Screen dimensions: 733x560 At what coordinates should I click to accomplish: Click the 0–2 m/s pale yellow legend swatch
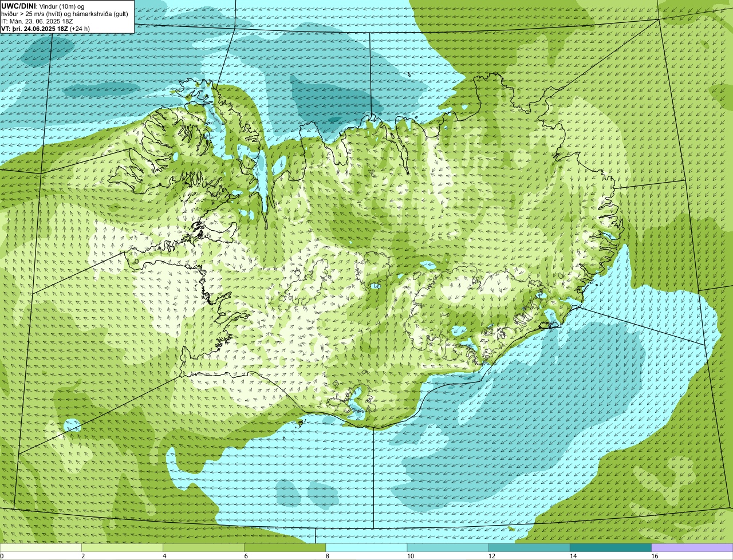click(x=41, y=548)
